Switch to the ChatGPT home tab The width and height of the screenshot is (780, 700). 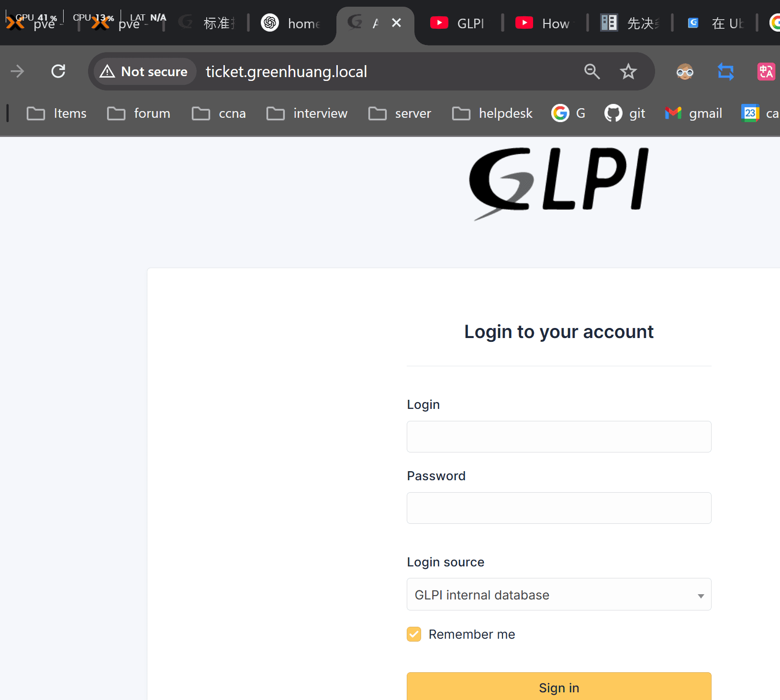pos(291,23)
